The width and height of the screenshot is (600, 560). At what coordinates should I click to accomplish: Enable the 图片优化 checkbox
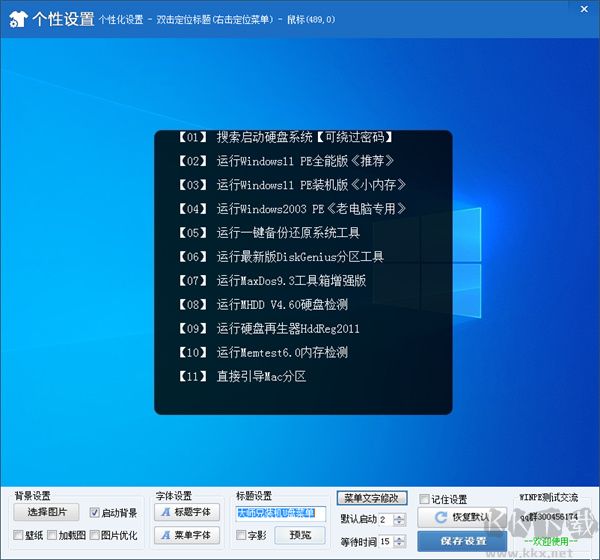(95, 535)
